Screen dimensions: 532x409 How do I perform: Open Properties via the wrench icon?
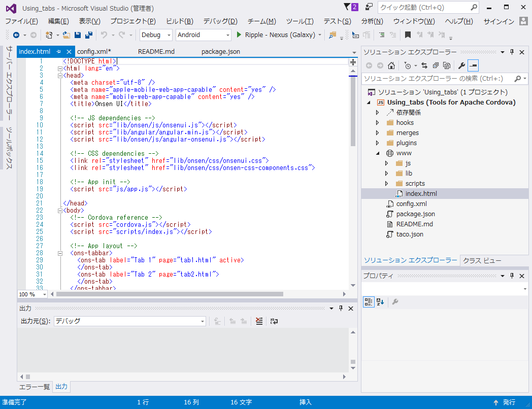461,65
